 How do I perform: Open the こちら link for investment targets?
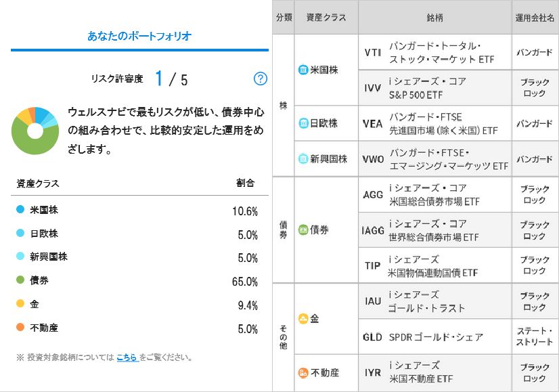pyautogui.click(x=127, y=357)
